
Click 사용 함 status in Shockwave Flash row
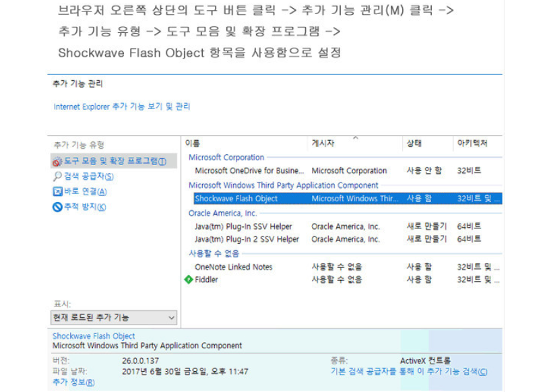419,199
